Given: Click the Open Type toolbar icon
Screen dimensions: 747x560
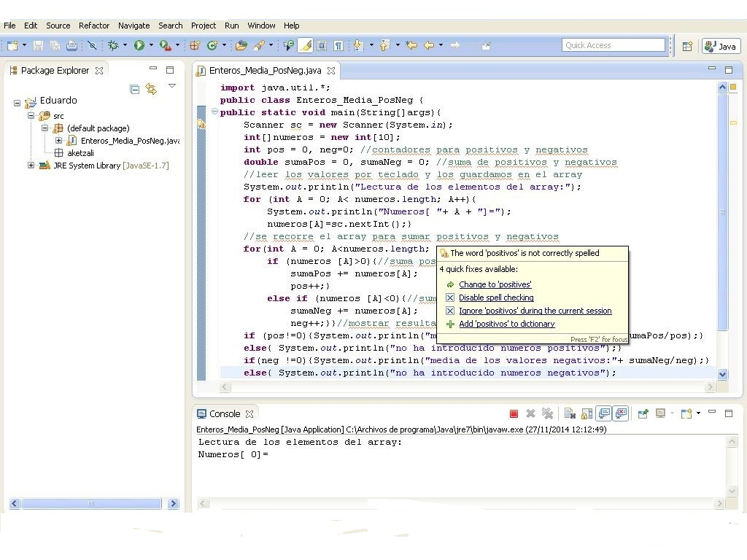Looking at the screenshot, I should pos(241,45).
